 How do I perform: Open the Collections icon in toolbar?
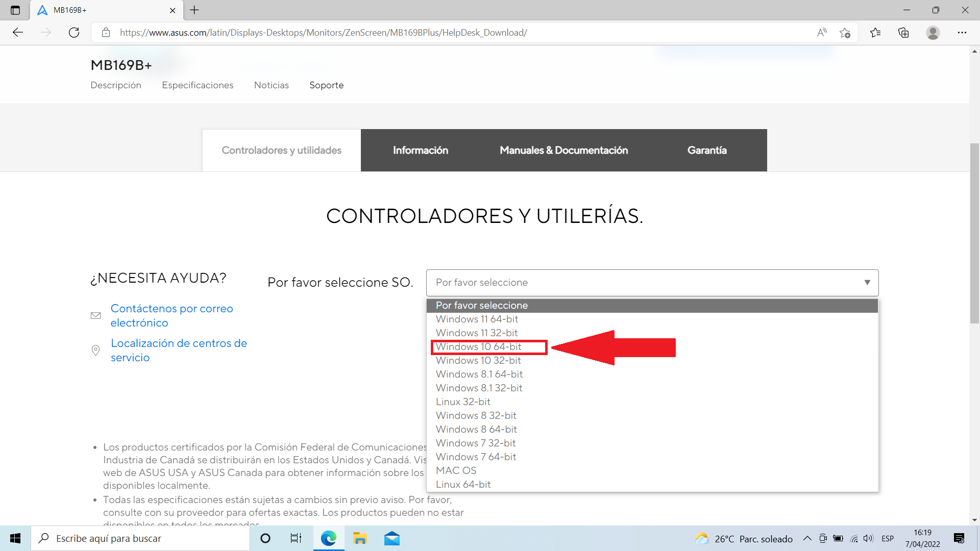click(x=903, y=33)
